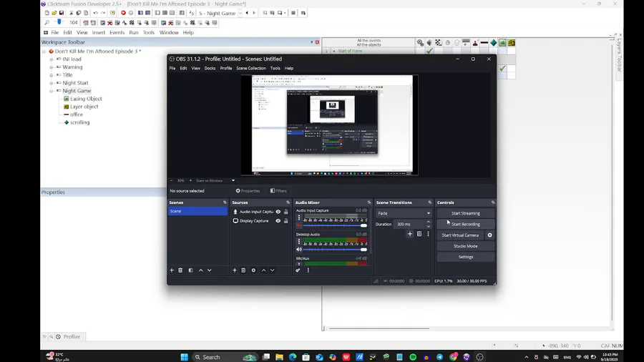Open transition properties three-dot icon
644x362 pixels.
pyautogui.click(x=428, y=234)
